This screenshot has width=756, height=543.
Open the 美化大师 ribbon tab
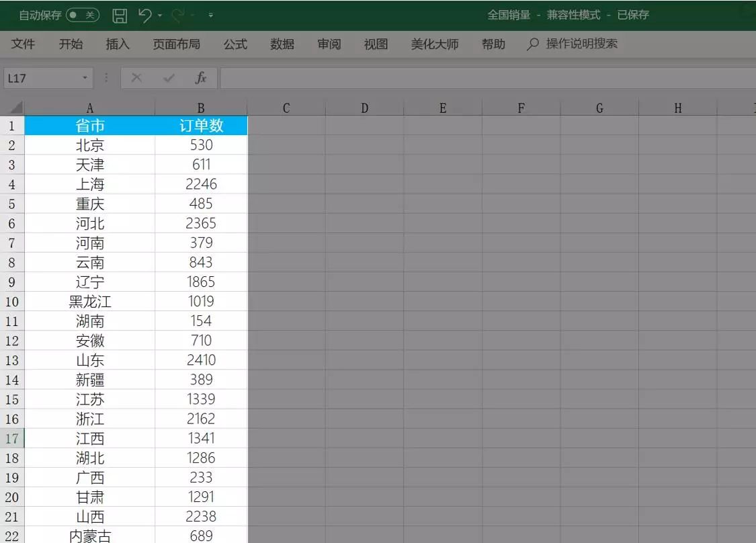coord(435,44)
